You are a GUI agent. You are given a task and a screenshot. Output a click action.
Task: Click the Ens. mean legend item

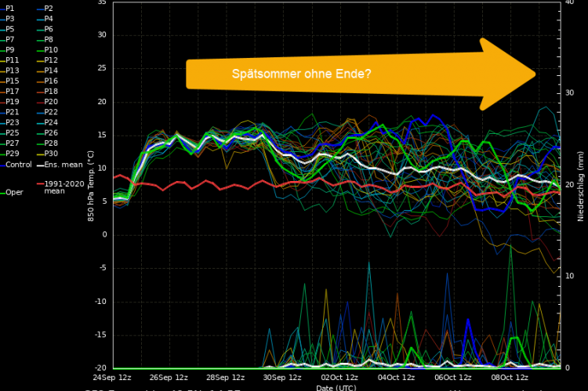click(x=61, y=165)
